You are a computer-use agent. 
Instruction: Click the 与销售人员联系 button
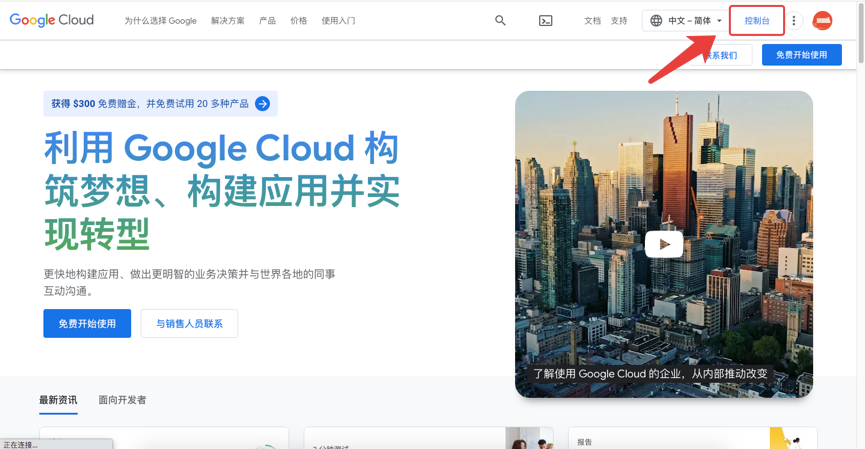point(189,323)
